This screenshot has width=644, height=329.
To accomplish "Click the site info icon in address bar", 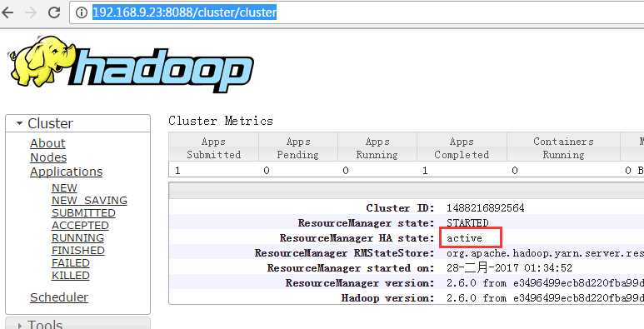I will (82, 12).
